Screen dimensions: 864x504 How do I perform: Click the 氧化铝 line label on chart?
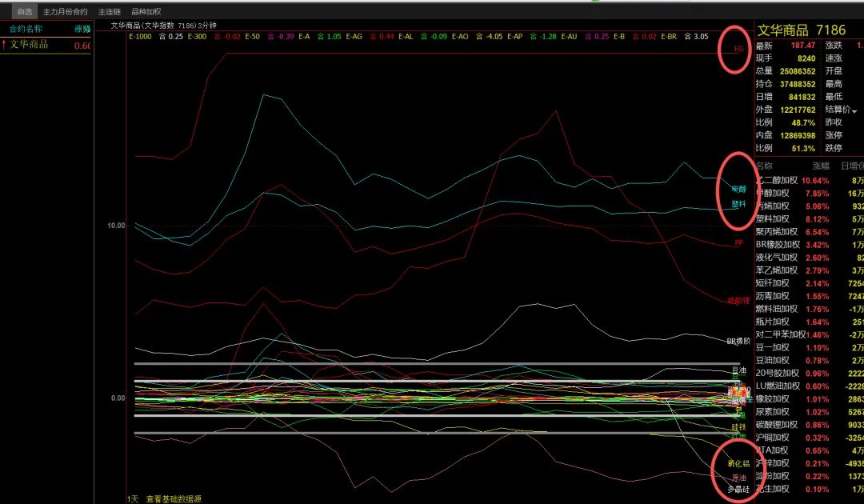pos(738,463)
